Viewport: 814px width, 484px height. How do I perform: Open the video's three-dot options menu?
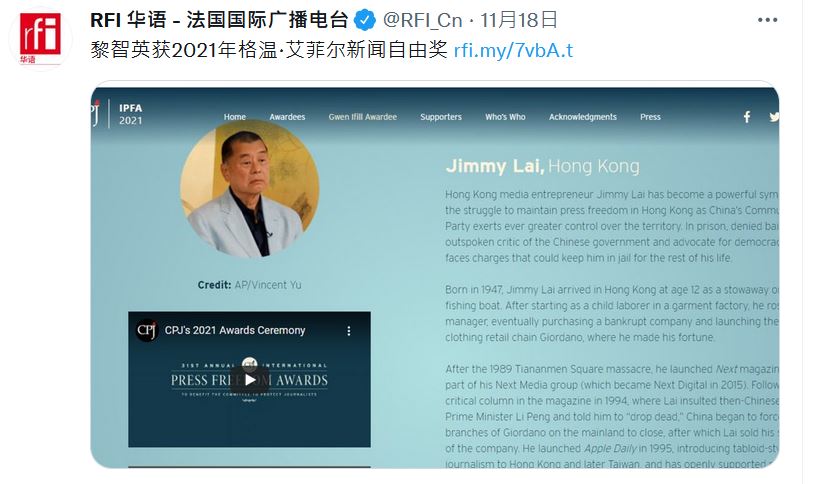pos(349,331)
